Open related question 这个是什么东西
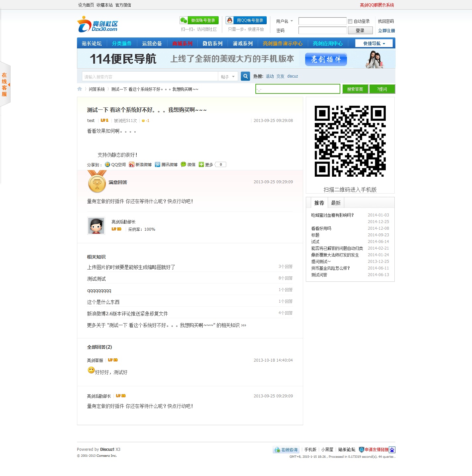Viewport: 472px width, 476px height. [103, 302]
